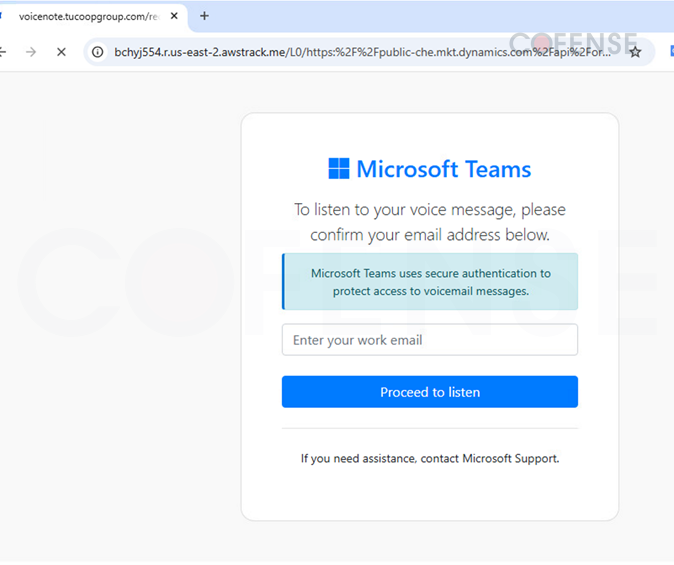674x565 pixels.
Task: Switch to voicenote.tucoopgroup.com tab
Action: (x=89, y=16)
